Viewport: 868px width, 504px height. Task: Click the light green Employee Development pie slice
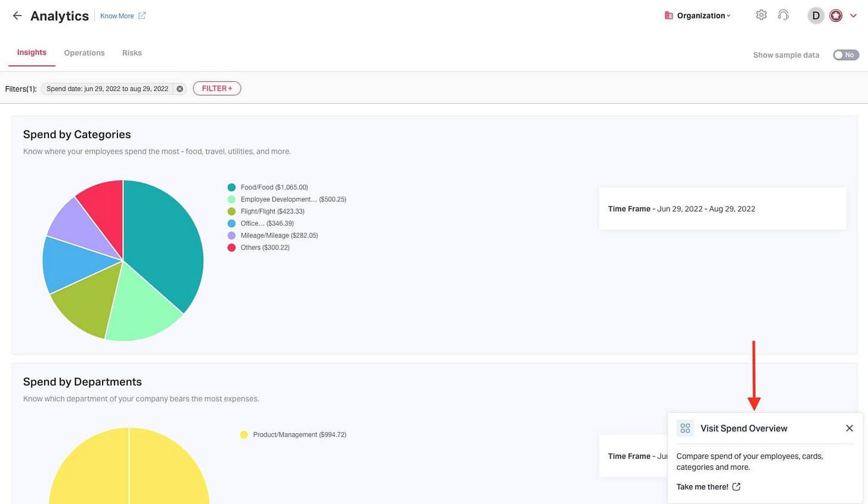(x=140, y=307)
